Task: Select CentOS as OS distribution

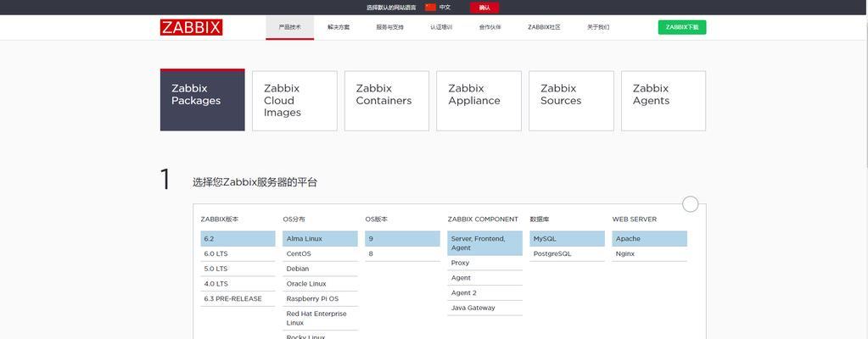Action: point(320,254)
